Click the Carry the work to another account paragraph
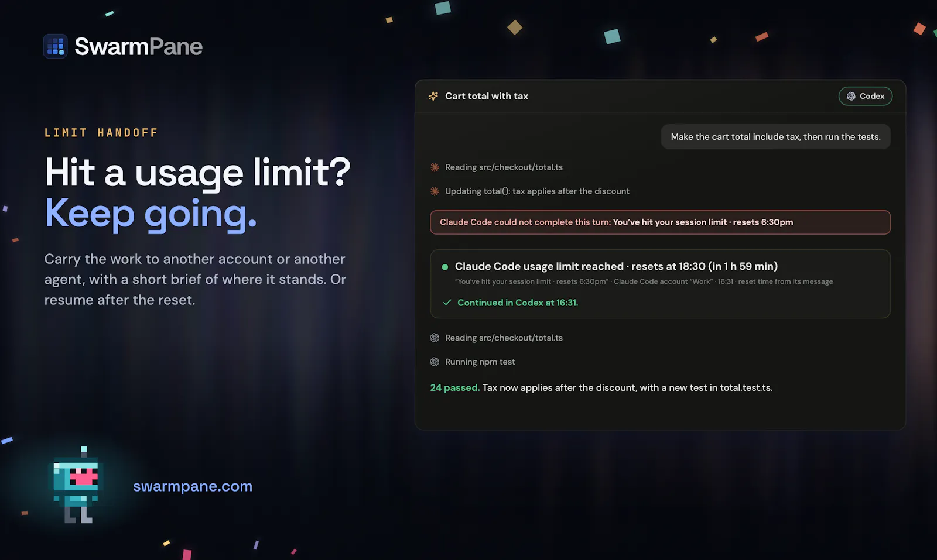937x560 pixels. tap(196, 280)
